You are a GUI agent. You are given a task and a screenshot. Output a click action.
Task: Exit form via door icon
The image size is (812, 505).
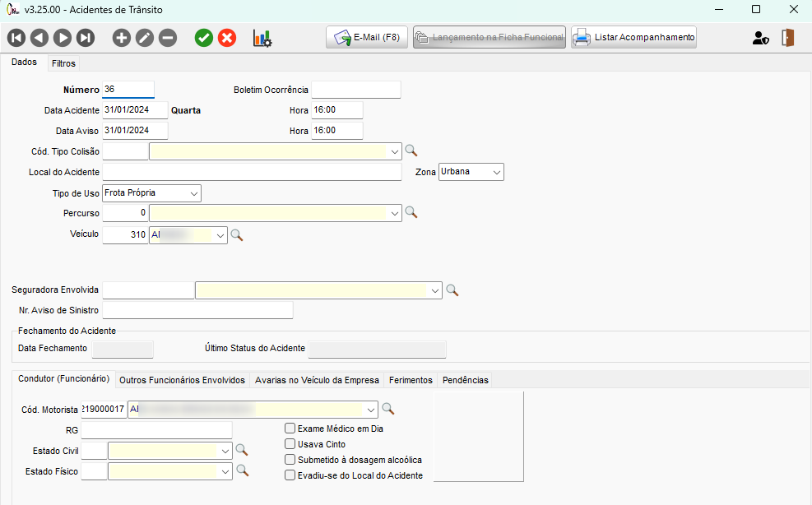tap(787, 38)
